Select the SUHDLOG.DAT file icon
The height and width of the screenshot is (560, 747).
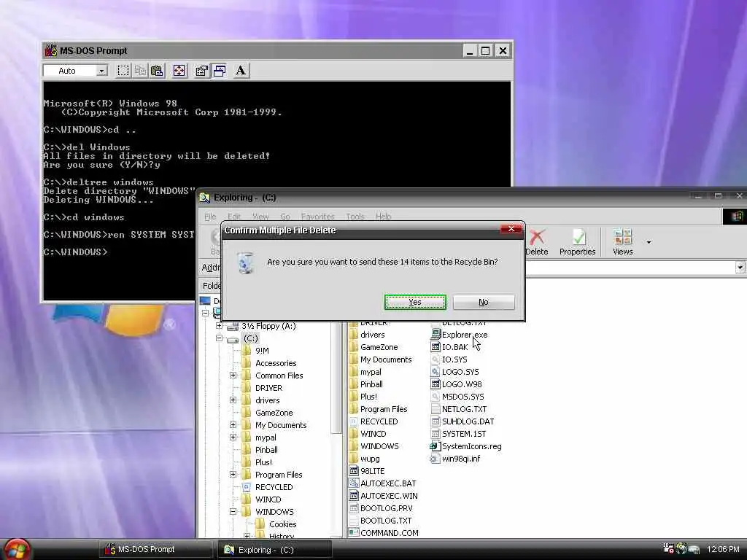point(436,421)
